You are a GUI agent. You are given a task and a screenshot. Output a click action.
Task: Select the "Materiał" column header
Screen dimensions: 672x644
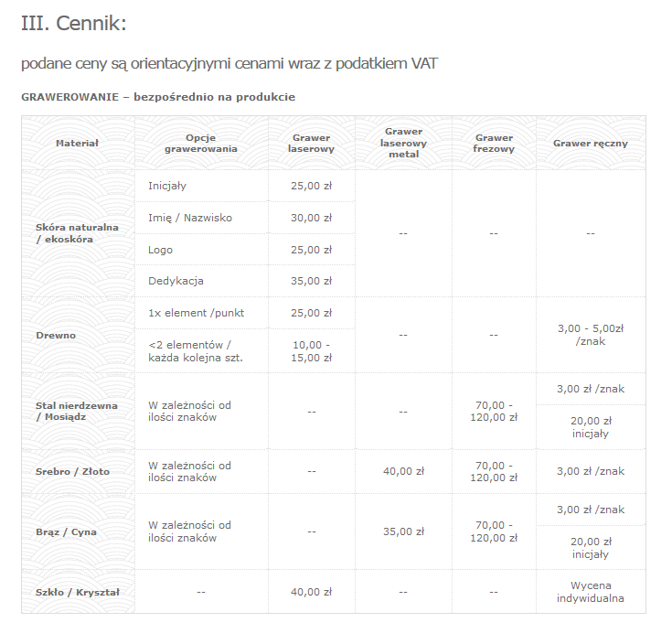coord(77,143)
